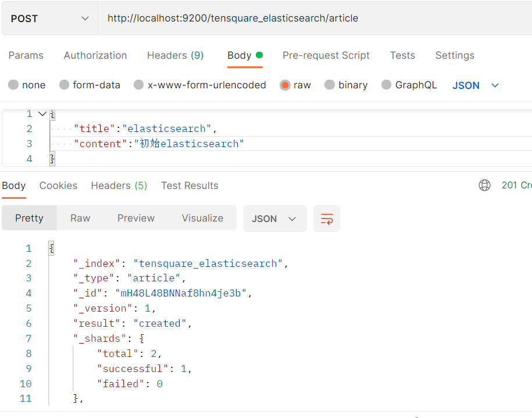
Task: Switch response view to Raw
Action: point(80,218)
